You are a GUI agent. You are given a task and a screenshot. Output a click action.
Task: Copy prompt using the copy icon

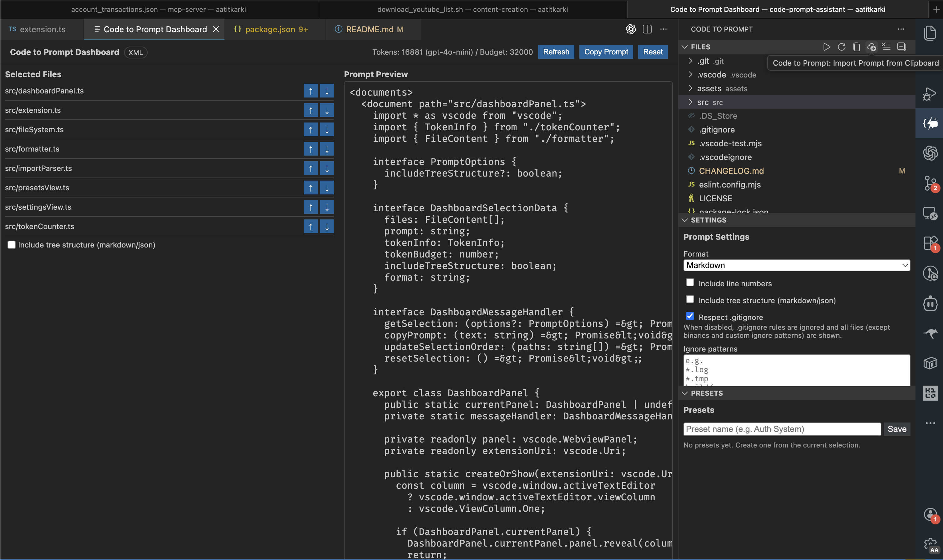click(x=856, y=47)
